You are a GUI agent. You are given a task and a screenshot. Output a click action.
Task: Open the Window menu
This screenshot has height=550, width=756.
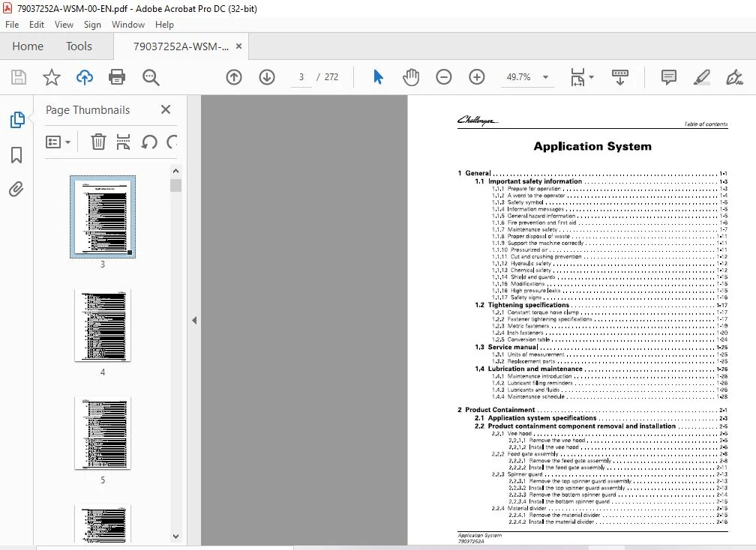[x=128, y=25]
